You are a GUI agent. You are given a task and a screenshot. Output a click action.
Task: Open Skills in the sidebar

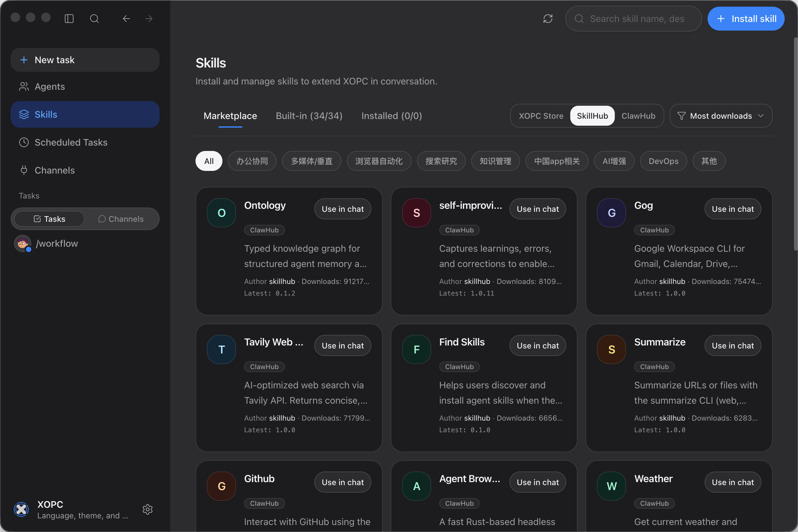85,114
